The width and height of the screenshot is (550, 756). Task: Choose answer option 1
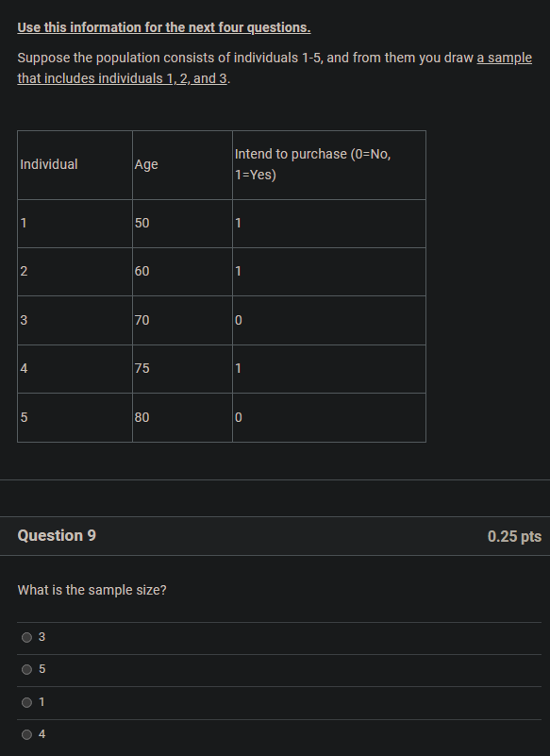pos(27,702)
